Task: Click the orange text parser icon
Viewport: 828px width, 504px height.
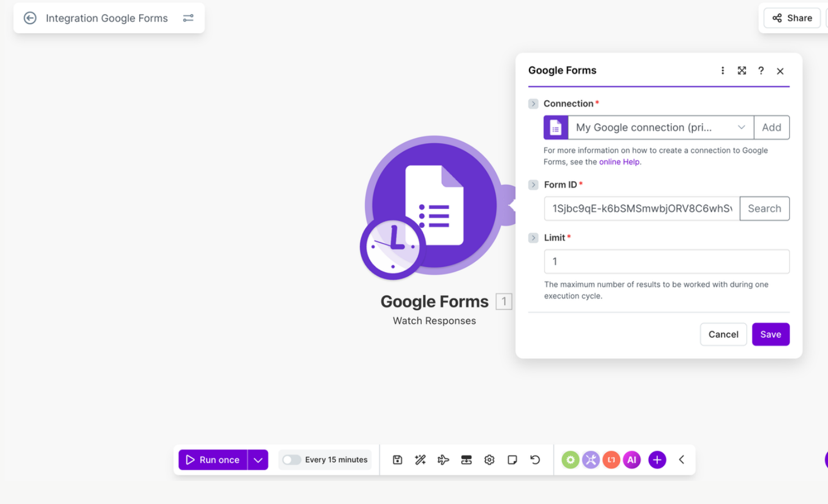Action: coord(611,460)
